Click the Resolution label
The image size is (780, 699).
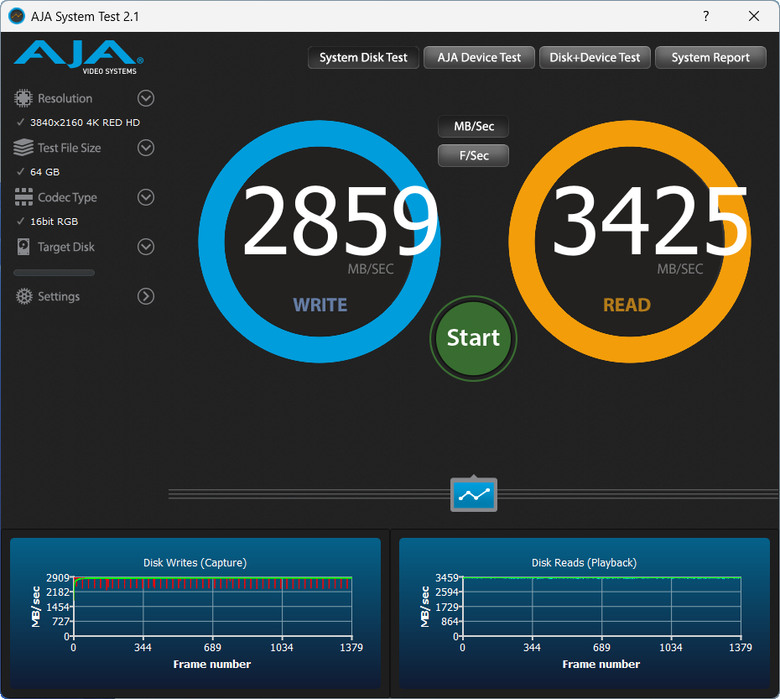[x=65, y=99]
